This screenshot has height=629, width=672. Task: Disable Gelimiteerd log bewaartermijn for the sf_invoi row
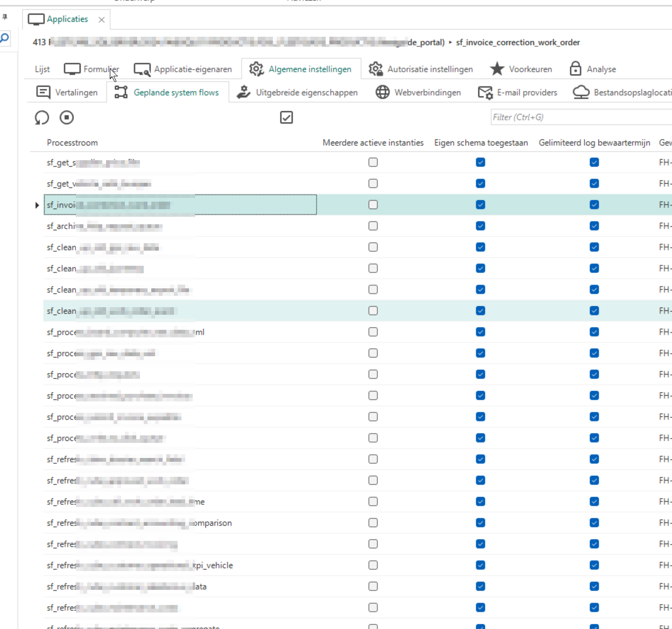click(594, 205)
